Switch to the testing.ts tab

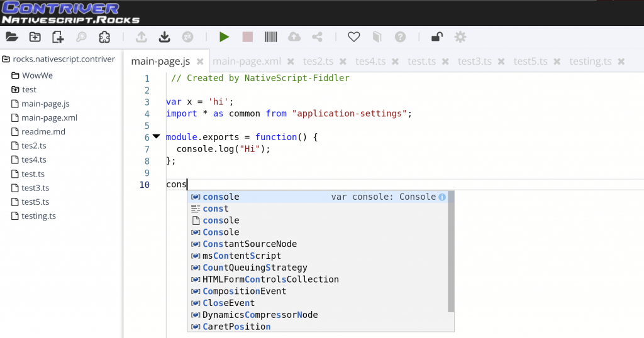(x=590, y=62)
